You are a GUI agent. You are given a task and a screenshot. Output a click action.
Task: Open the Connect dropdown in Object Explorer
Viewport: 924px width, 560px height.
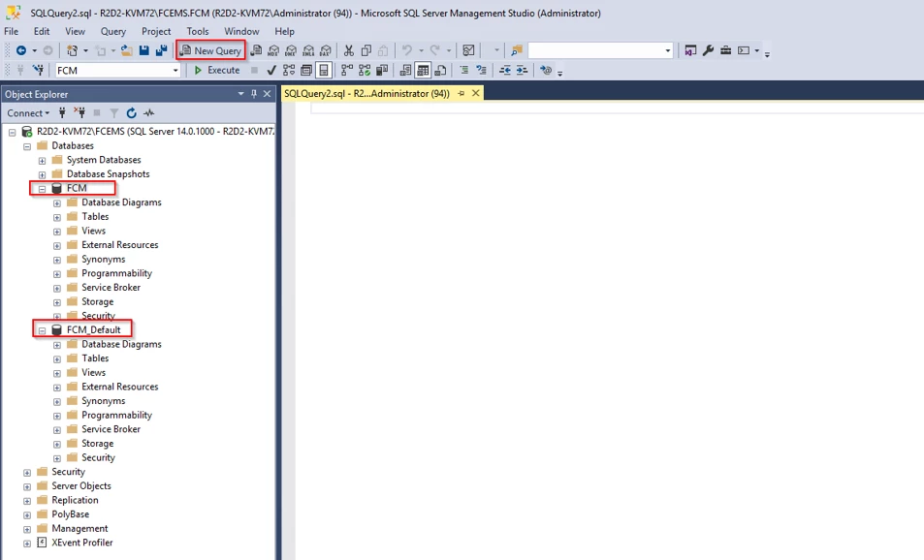[x=28, y=113]
